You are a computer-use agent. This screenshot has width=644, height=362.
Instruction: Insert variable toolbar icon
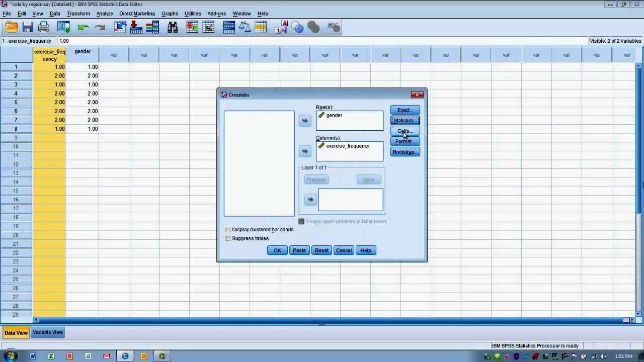208,28
